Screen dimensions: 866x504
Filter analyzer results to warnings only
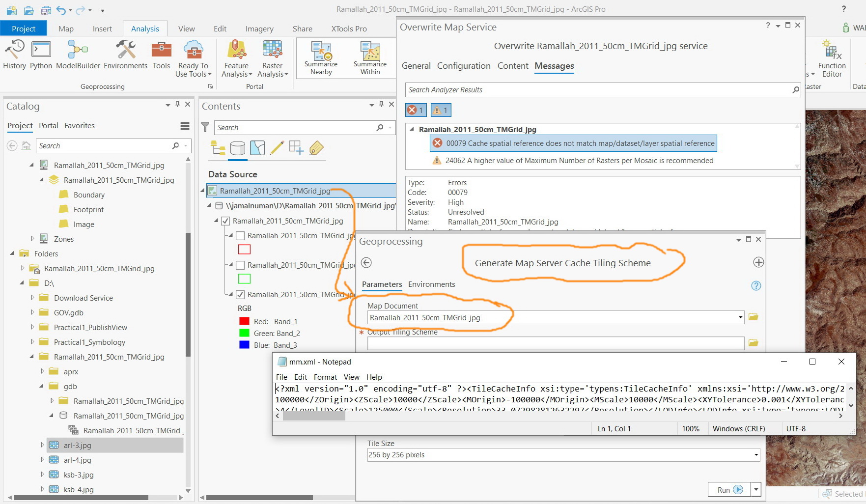(x=441, y=110)
